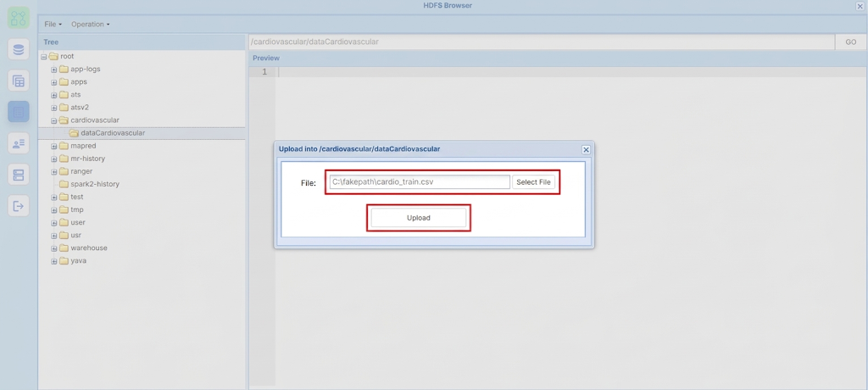Open the highlighted HDFS browser sidebar icon
The height and width of the screenshot is (390, 868).
coord(19,113)
